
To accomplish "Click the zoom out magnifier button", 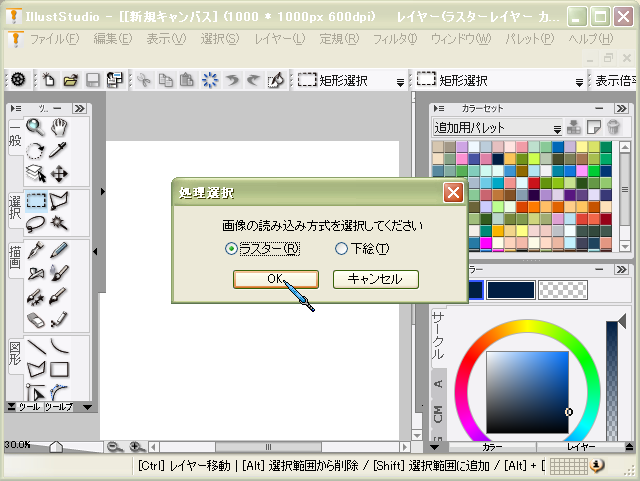I will pos(115,447).
